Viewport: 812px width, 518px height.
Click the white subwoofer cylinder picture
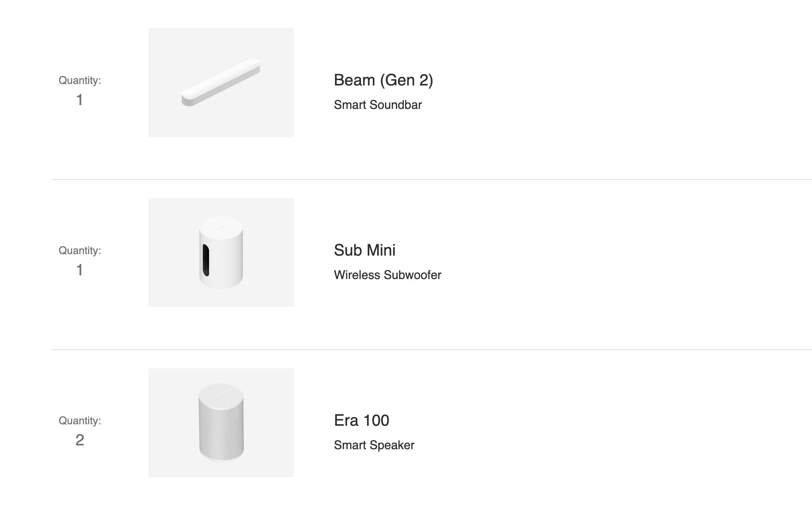(221, 253)
